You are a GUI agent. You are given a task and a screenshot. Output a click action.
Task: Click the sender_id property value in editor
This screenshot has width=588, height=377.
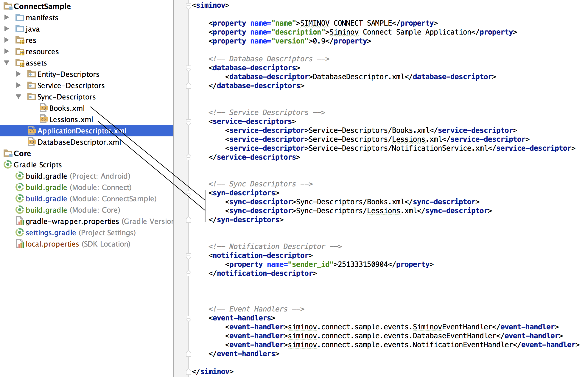[363, 264]
